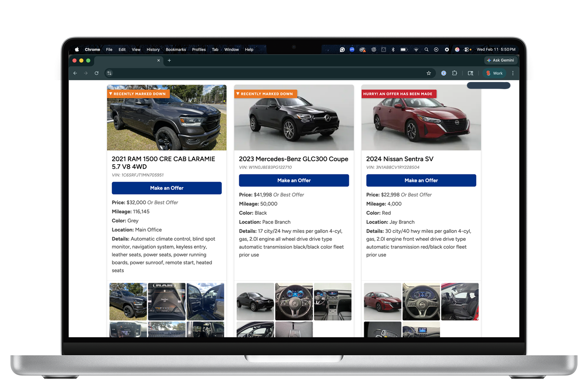Viewport: 588px width, 382px height.
Task: Open the RAM exterior thumbnail in gallery
Action: point(128,302)
